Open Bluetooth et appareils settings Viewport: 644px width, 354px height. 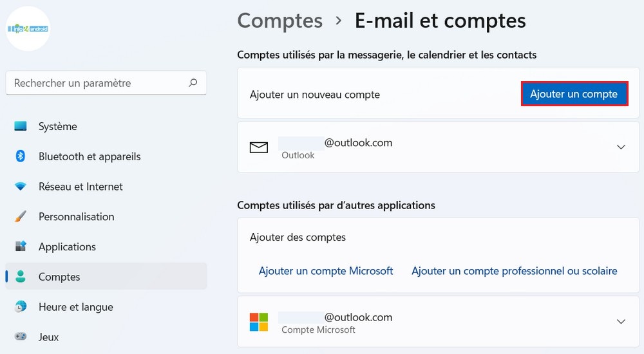(90, 156)
